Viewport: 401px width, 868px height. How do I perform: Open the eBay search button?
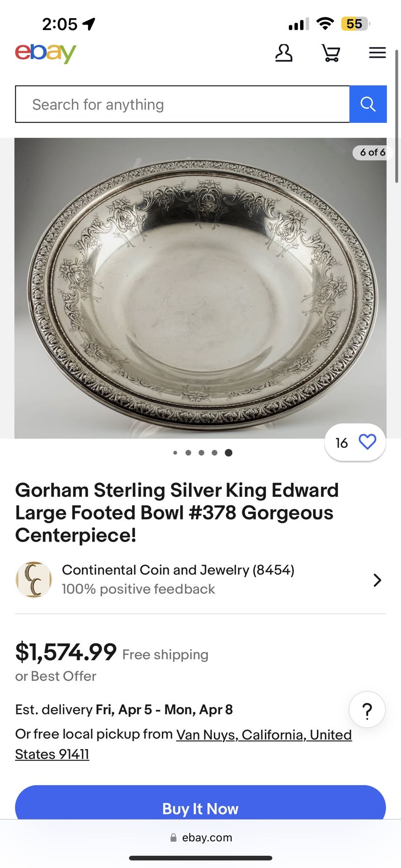click(368, 104)
